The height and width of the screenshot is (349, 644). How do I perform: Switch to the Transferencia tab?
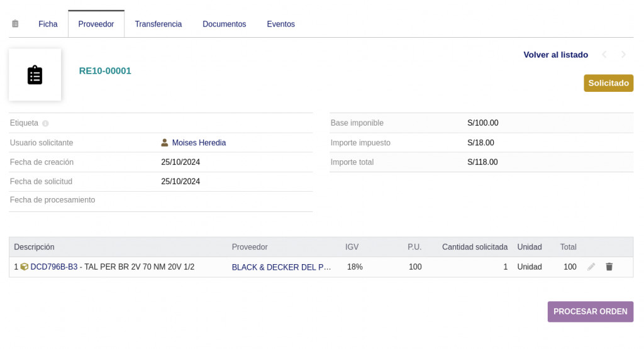(x=158, y=24)
